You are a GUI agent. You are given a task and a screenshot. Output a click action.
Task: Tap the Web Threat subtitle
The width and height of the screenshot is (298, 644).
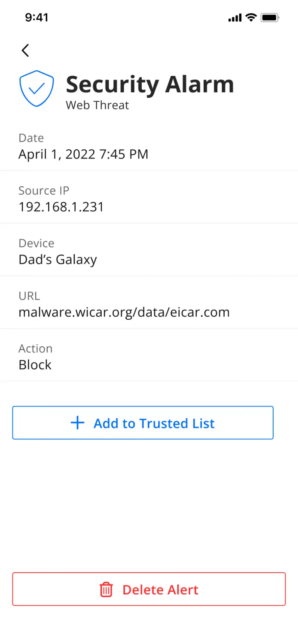point(97,105)
